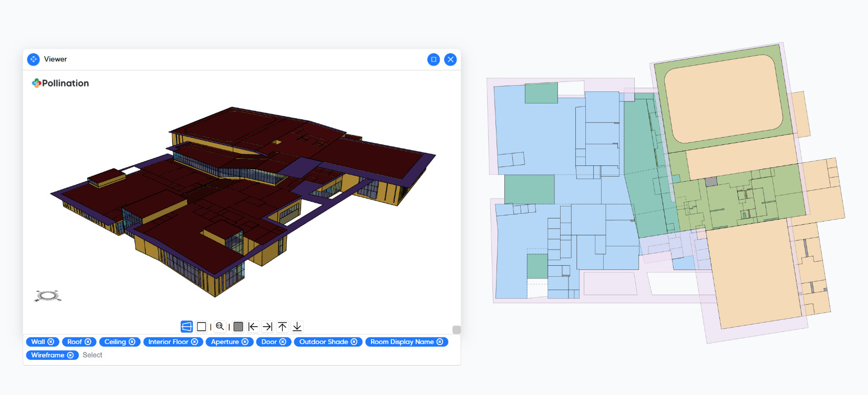Image resolution: width=868 pixels, height=395 pixels.
Task: Click the left-arrow-to-bar view icon
Action: pyautogui.click(x=253, y=327)
